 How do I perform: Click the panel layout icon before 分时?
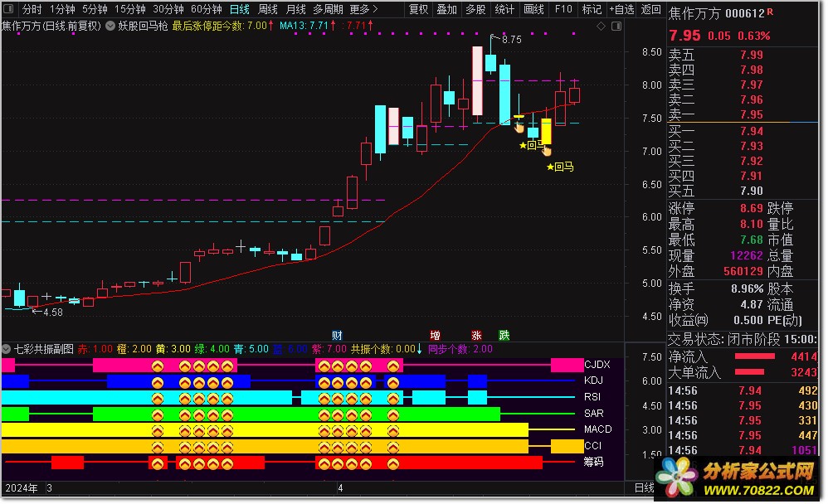click(8, 9)
